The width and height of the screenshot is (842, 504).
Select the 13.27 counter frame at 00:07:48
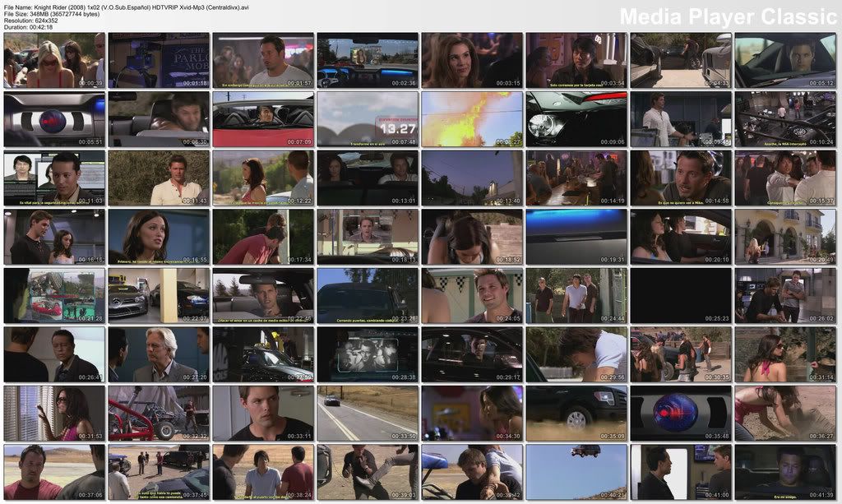[x=368, y=119]
